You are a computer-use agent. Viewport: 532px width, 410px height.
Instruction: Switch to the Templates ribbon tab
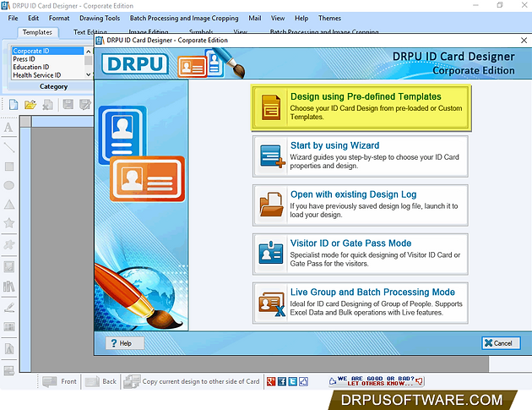pyautogui.click(x=37, y=32)
